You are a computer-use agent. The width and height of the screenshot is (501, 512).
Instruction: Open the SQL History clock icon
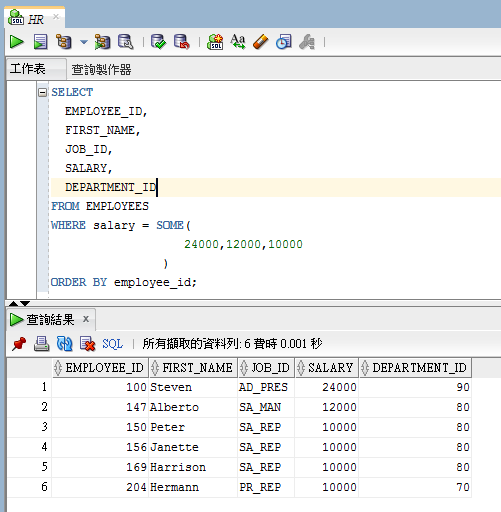[284, 42]
